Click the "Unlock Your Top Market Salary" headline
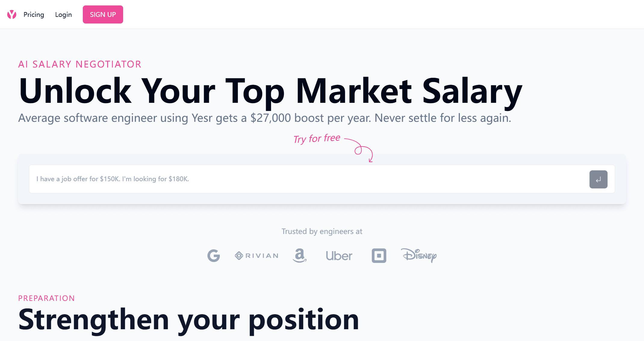This screenshot has height=341, width=644. coord(270,91)
